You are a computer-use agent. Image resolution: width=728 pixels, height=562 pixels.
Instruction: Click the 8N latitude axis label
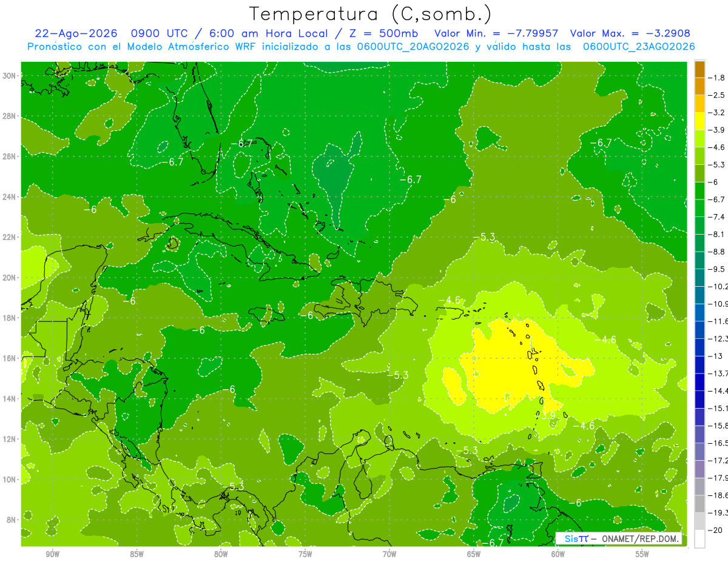(12, 520)
